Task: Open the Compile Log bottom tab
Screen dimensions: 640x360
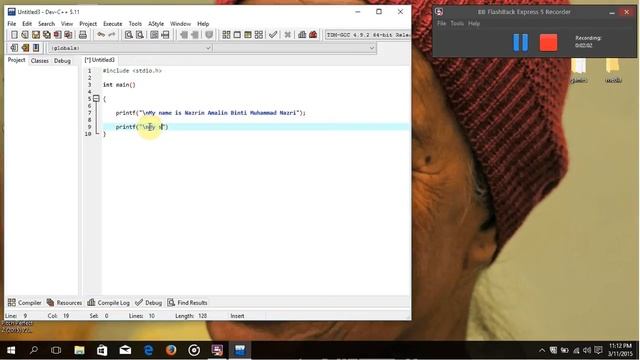Action: point(109,302)
